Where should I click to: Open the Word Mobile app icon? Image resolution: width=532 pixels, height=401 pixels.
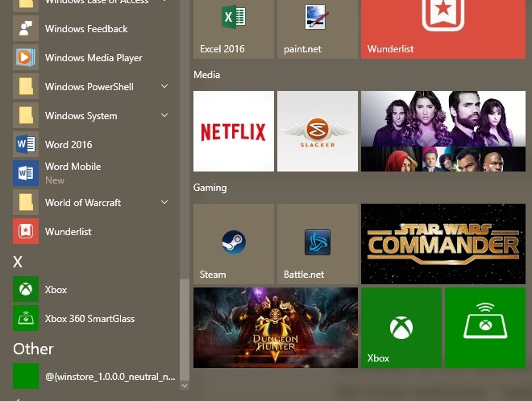click(26, 173)
